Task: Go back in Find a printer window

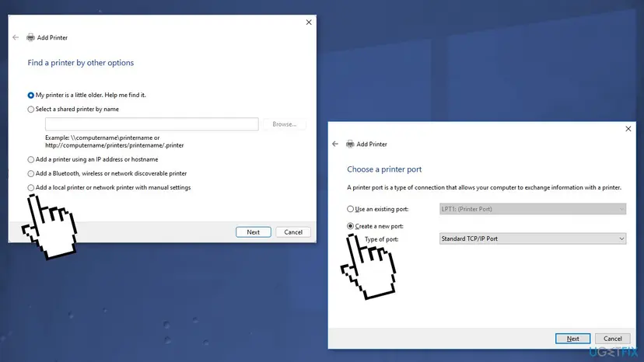Action: (x=16, y=37)
